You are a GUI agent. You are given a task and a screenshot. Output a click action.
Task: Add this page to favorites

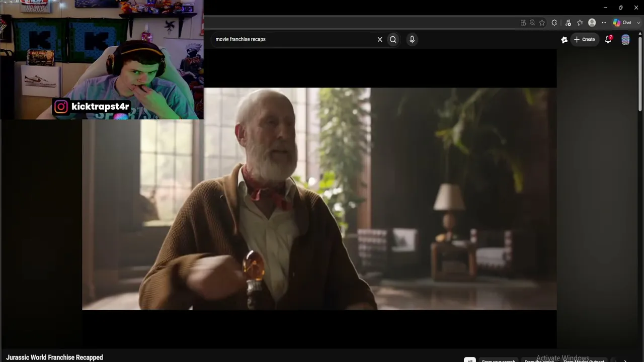click(542, 23)
